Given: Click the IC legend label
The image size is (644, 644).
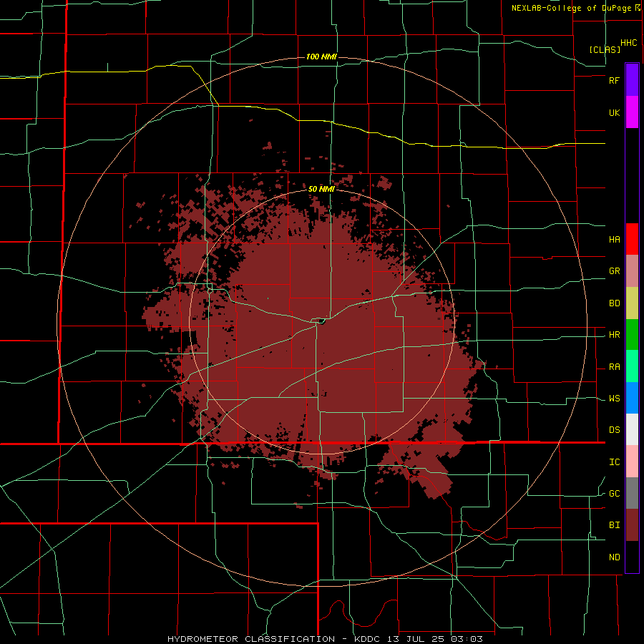Looking at the screenshot, I should (614, 462).
